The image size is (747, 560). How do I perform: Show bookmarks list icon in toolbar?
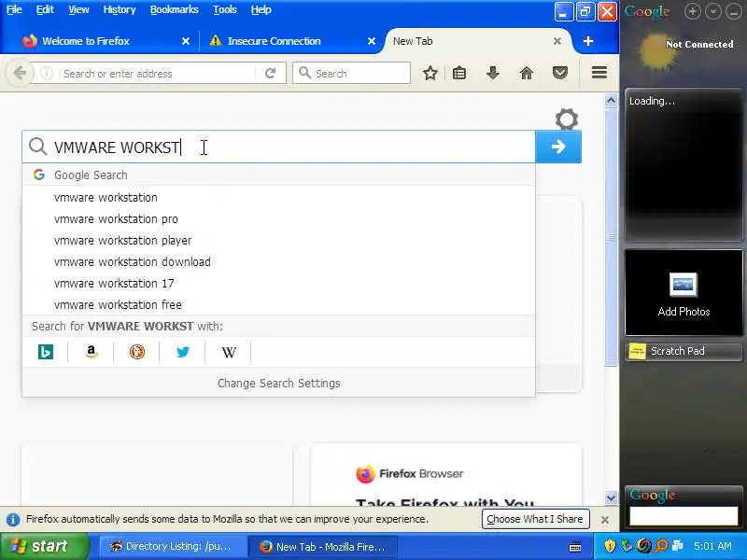pos(459,74)
